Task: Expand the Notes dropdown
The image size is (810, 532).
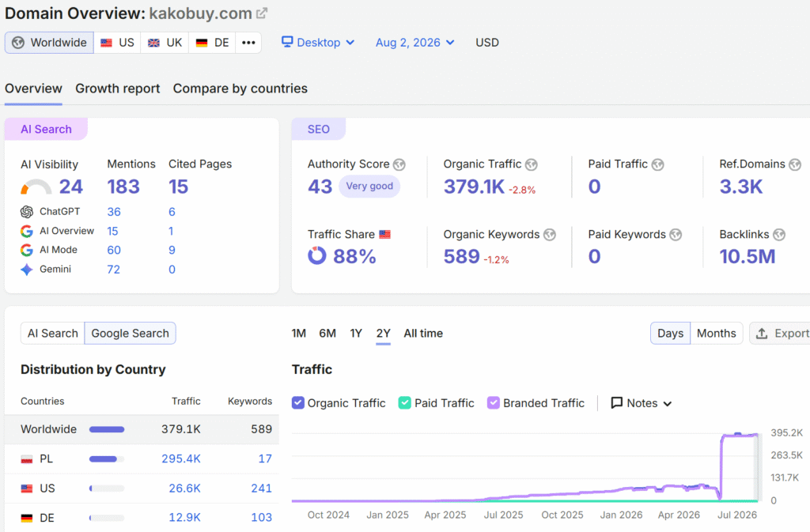Action: 642,403
